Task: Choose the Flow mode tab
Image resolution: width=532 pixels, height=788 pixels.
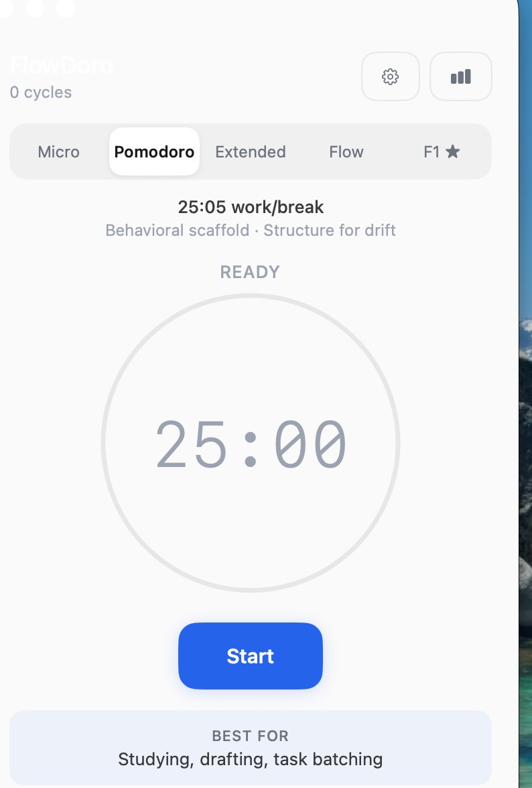Action: click(x=346, y=152)
